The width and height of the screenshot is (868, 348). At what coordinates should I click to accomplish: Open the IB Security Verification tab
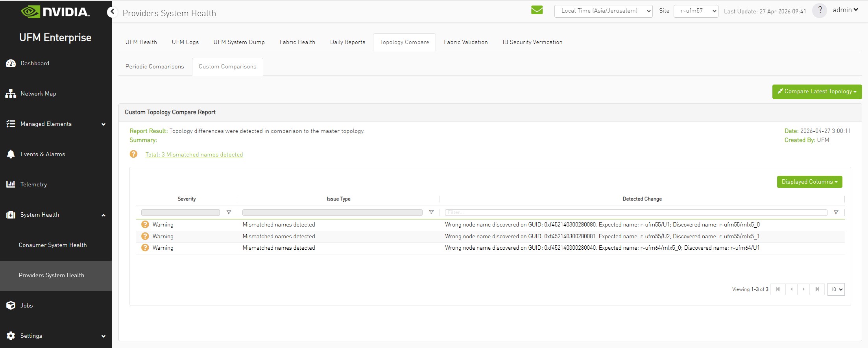pyautogui.click(x=532, y=42)
